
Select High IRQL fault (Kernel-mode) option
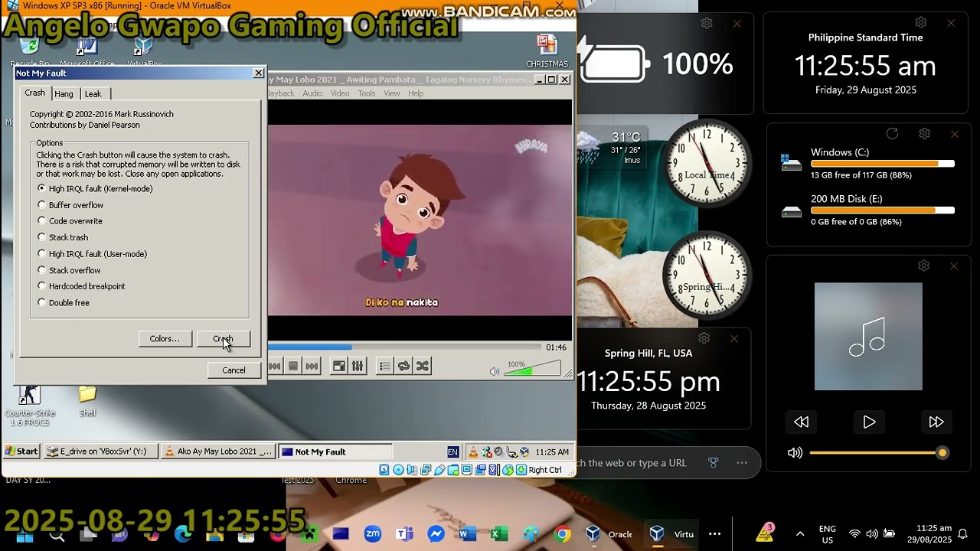coord(96,188)
